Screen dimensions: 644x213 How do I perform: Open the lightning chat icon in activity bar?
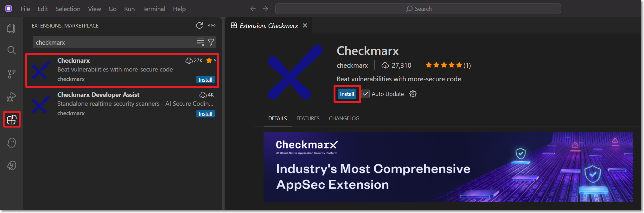(x=12, y=166)
